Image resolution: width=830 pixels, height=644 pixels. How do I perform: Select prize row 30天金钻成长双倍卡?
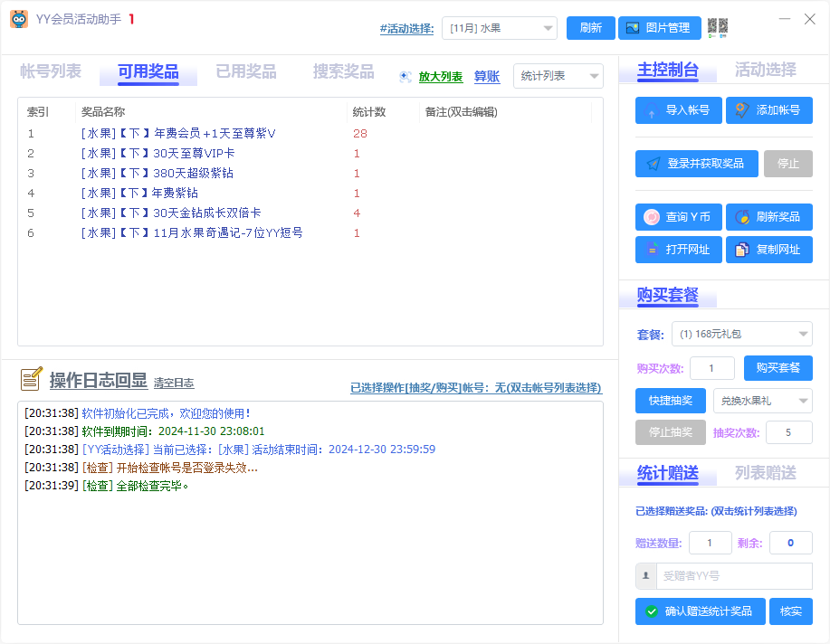click(x=310, y=213)
